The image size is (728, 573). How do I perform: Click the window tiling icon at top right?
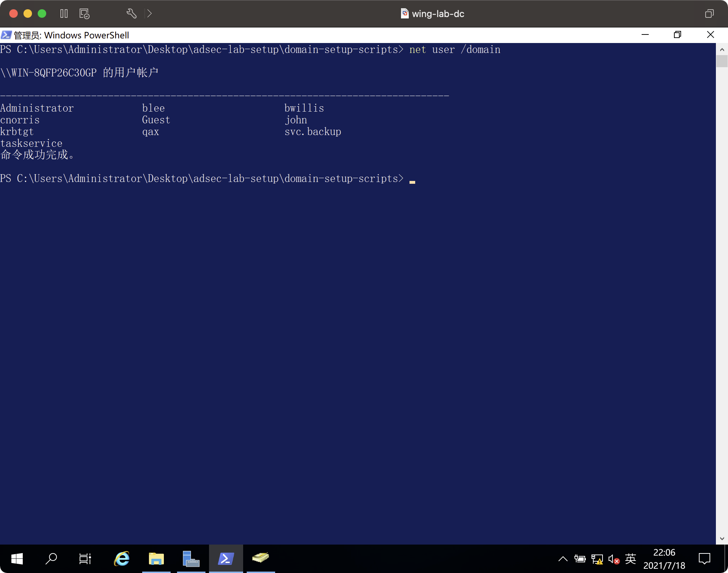(x=709, y=14)
